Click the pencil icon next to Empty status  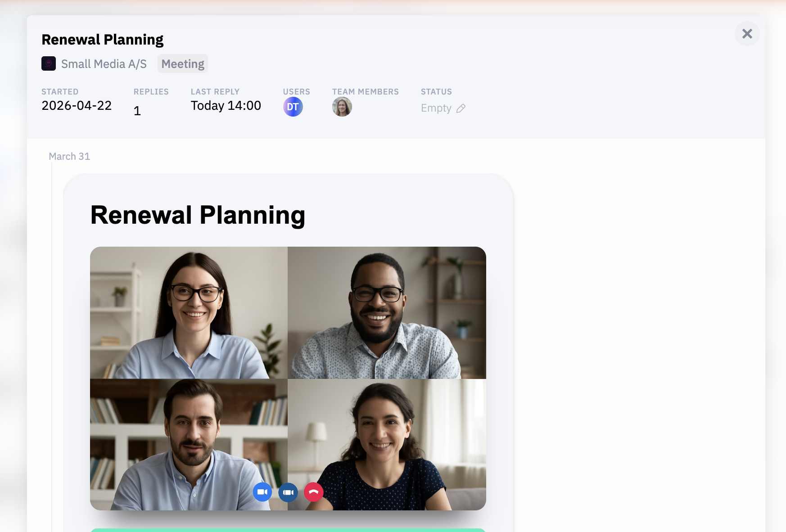point(461,108)
